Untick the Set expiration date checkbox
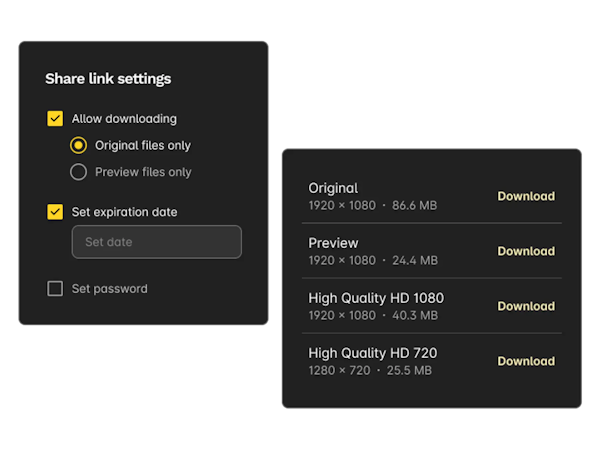The width and height of the screenshot is (600, 450). tap(55, 212)
